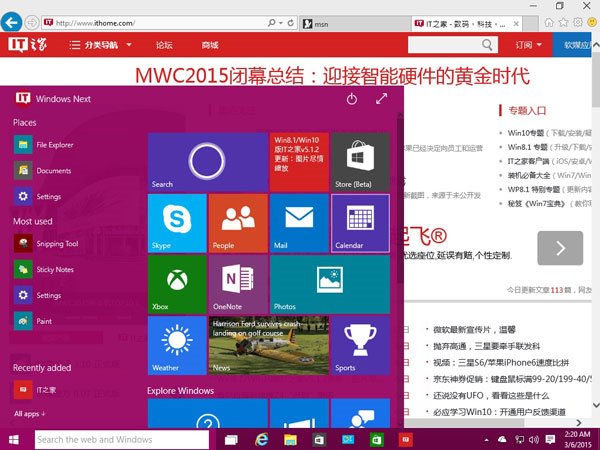600x450 pixels.
Task: Open notification center icon in tray
Action: pyautogui.click(x=550, y=439)
